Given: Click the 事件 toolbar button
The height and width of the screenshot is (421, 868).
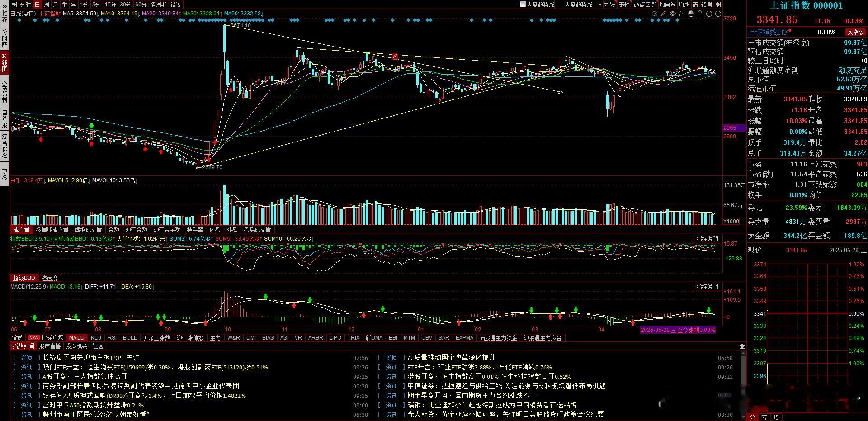Looking at the screenshot, I should [624, 5].
